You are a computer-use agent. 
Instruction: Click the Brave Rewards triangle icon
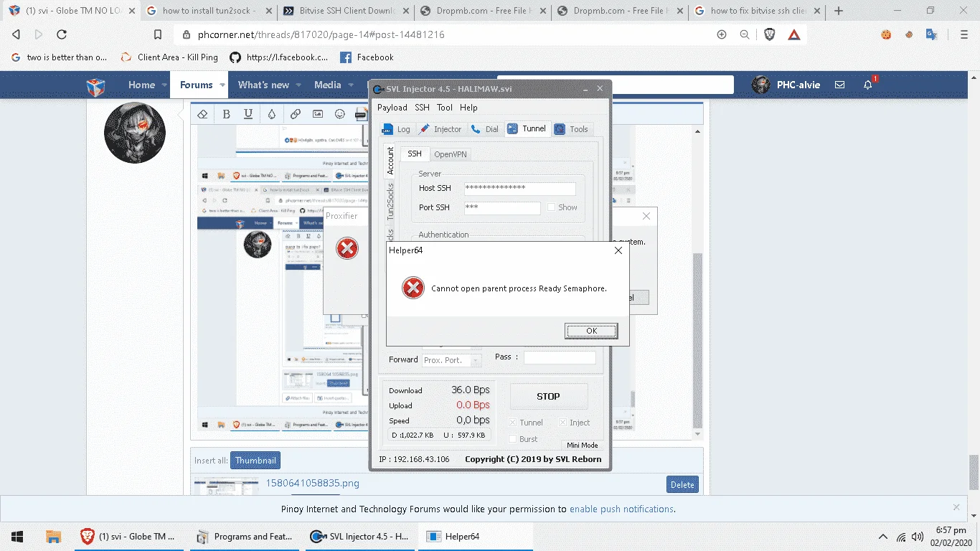(794, 34)
